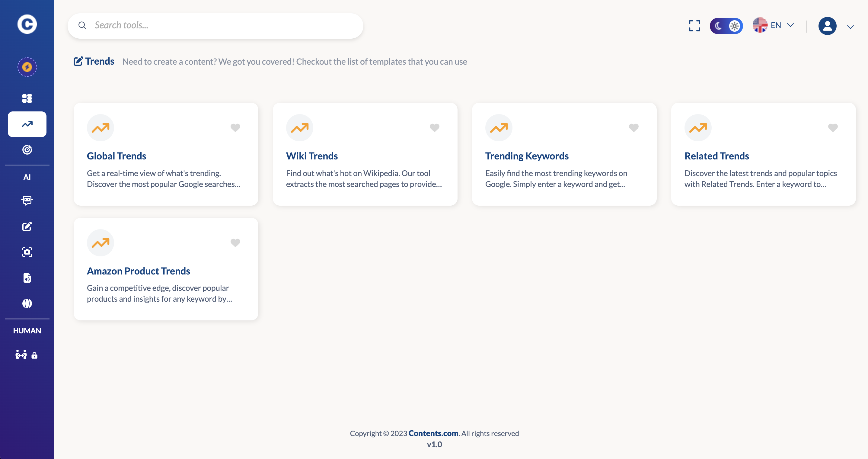
Task: Open the AI chatbot icon in sidebar
Action: point(27,200)
